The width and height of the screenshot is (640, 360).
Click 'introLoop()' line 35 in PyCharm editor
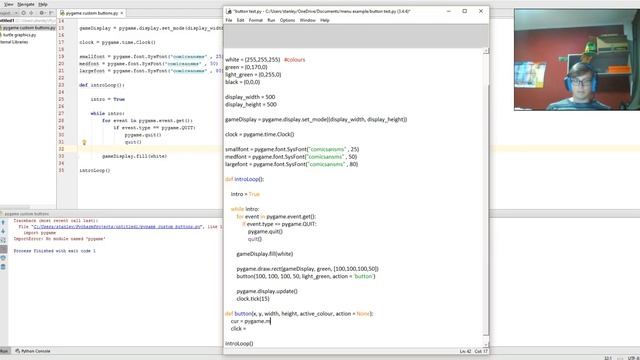(95, 170)
